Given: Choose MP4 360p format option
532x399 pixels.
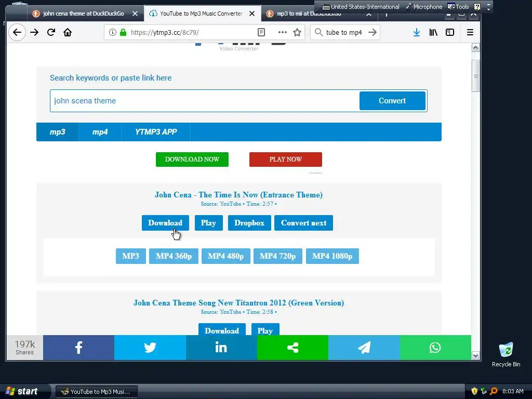Looking at the screenshot, I should (x=174, y=256).
